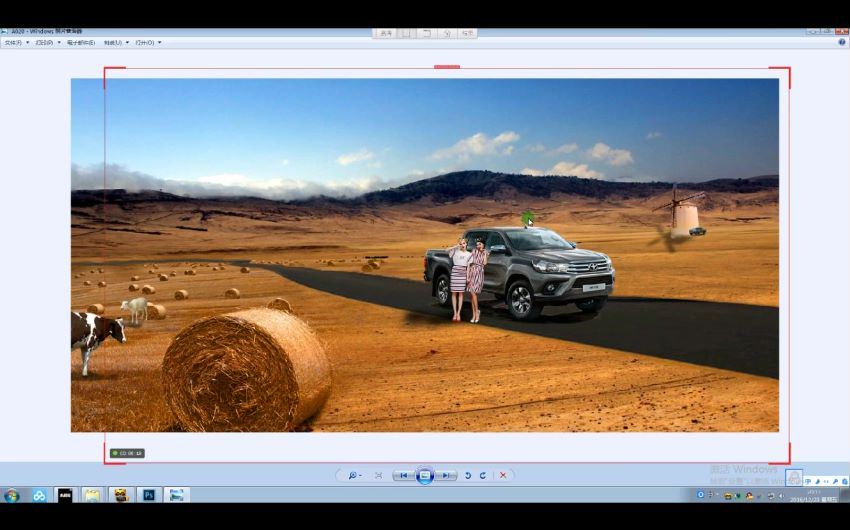The width and height of the screenshot is (850, 530).
Task: Click the network tray icon
Action: click(771, 496)
